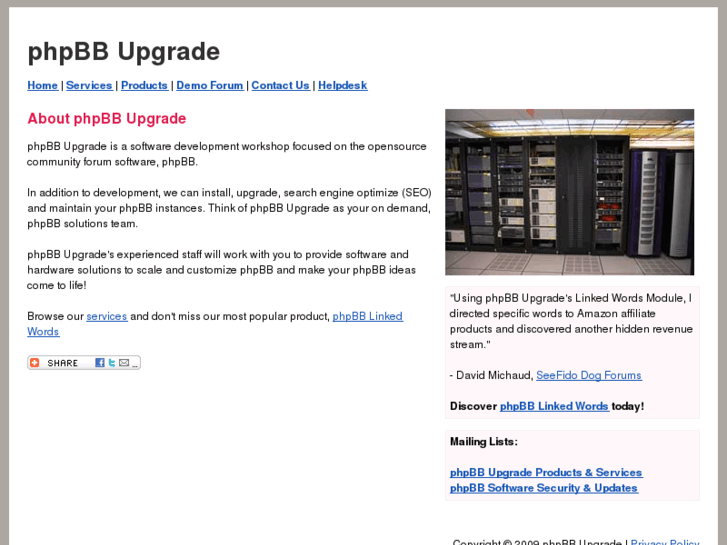Click the inline 'services' link

[107, 316]
